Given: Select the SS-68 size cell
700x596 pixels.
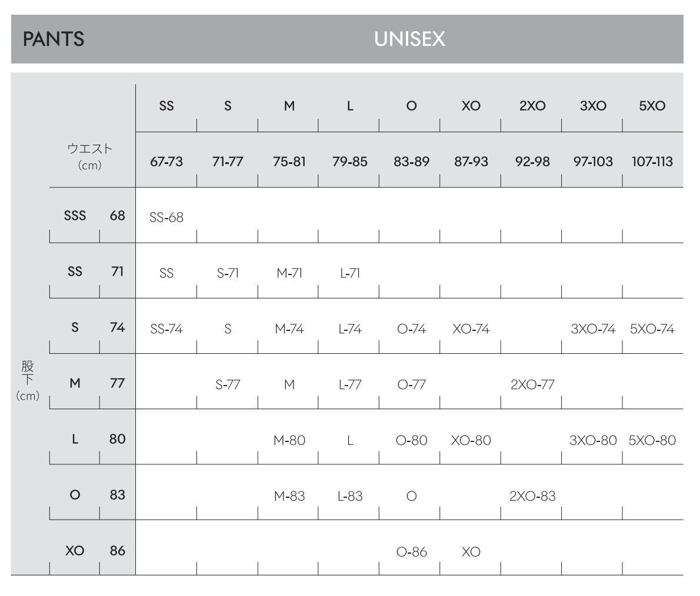Looking at the screenshot, I should (166, 217).
